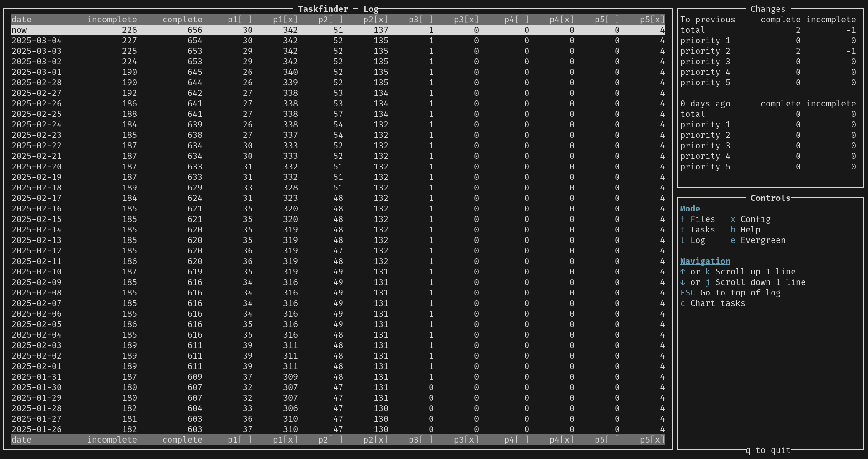Switch to Files mode
Screen dimensions: 868x459
tap(698, 219)
